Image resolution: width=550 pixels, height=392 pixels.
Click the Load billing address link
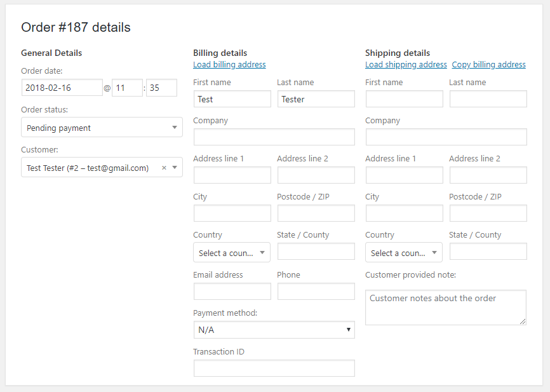point(229,65)
